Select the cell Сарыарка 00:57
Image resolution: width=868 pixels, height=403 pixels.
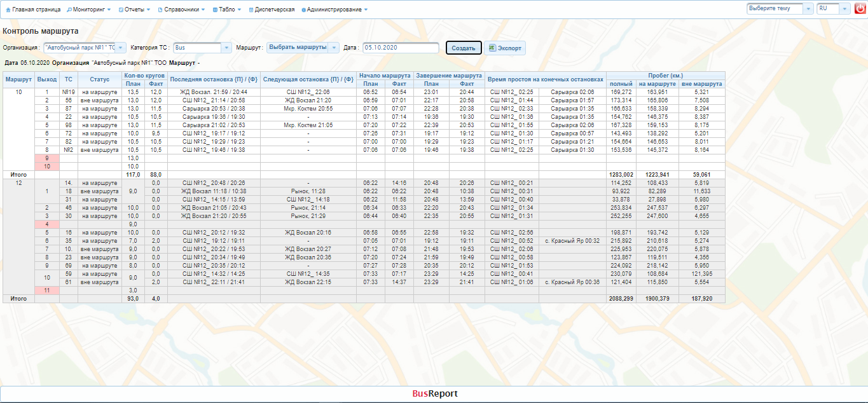point(572,133)
